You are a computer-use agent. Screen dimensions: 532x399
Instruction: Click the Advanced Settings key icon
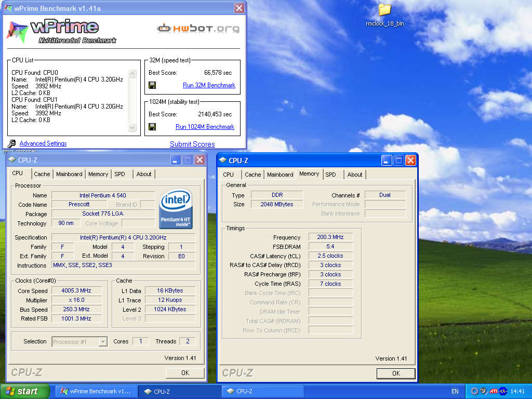coord(11,143)
